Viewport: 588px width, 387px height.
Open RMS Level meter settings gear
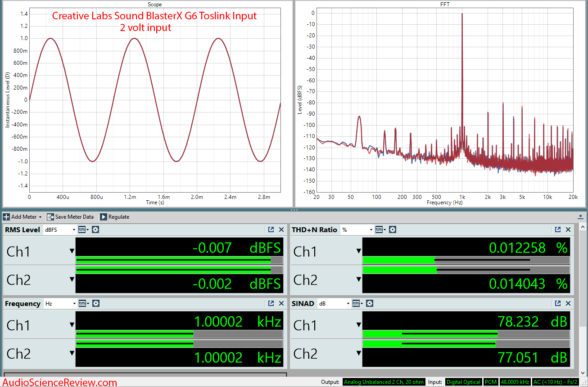click(x=95, y=229)
